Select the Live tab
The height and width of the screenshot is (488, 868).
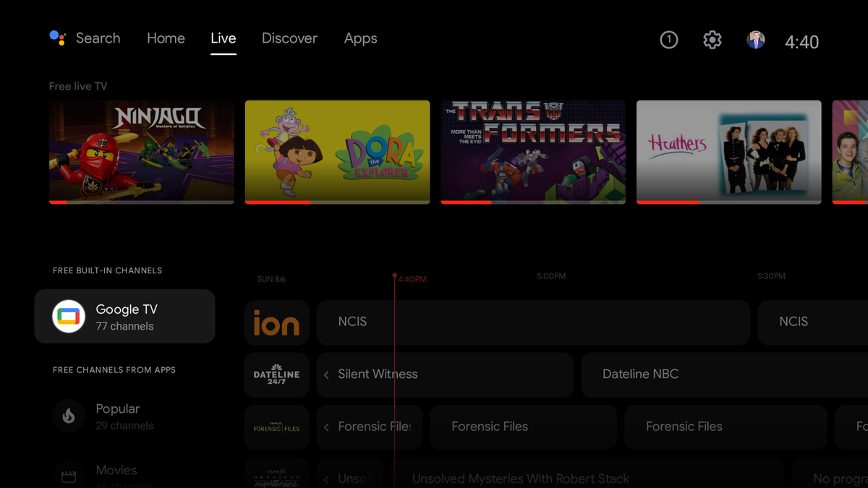(x=224, y=38)
